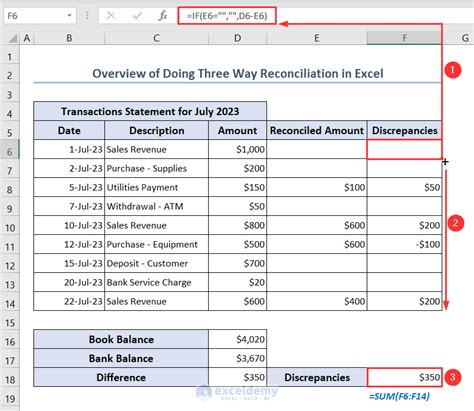Click the formula bar options dots handle
474x411 pixels.
coord(87,16)
